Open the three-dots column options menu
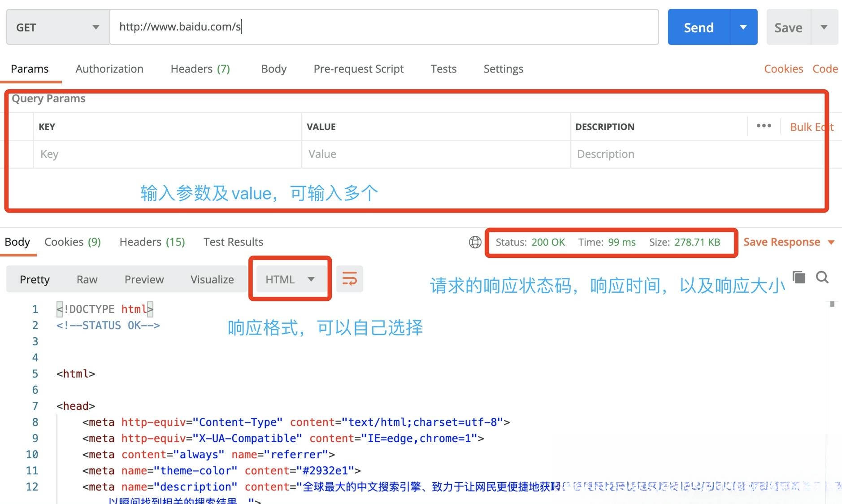 pos(764,126)
